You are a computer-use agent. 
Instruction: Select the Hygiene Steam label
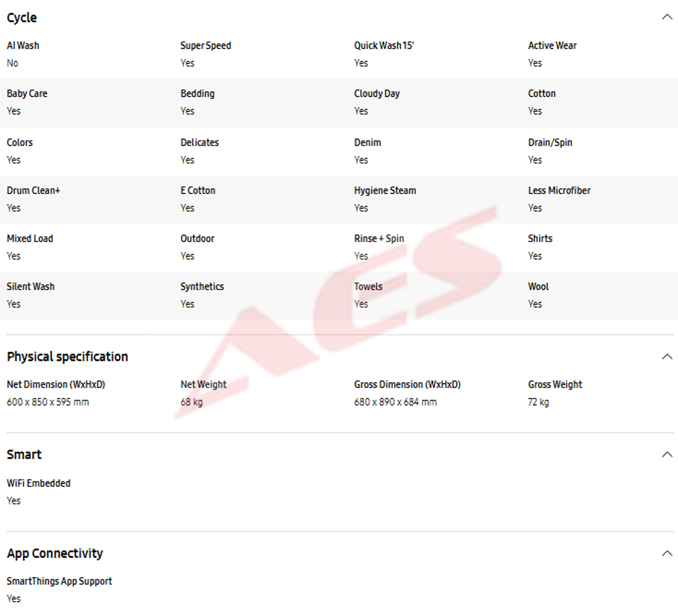385,191
